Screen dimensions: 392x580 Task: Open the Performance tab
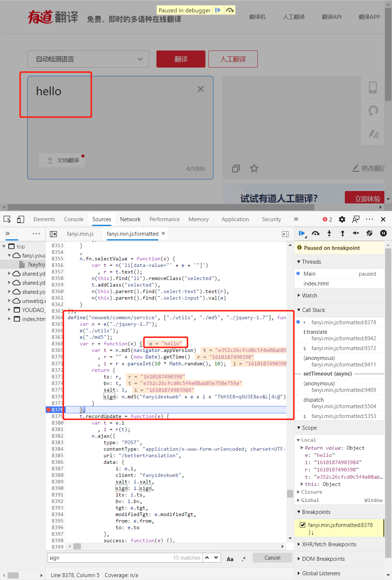164,219
